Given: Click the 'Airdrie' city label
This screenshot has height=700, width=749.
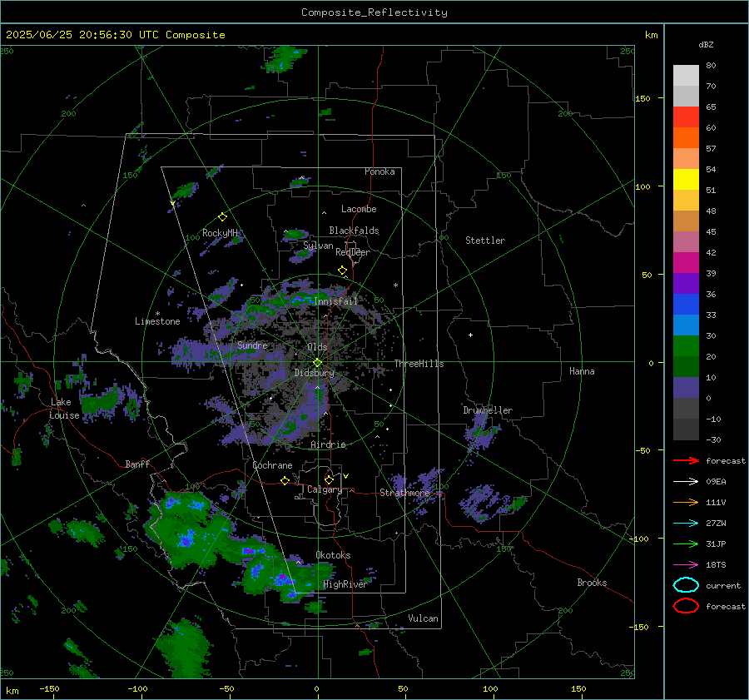Looking at the screenshot, I should [x=328, y=444].
